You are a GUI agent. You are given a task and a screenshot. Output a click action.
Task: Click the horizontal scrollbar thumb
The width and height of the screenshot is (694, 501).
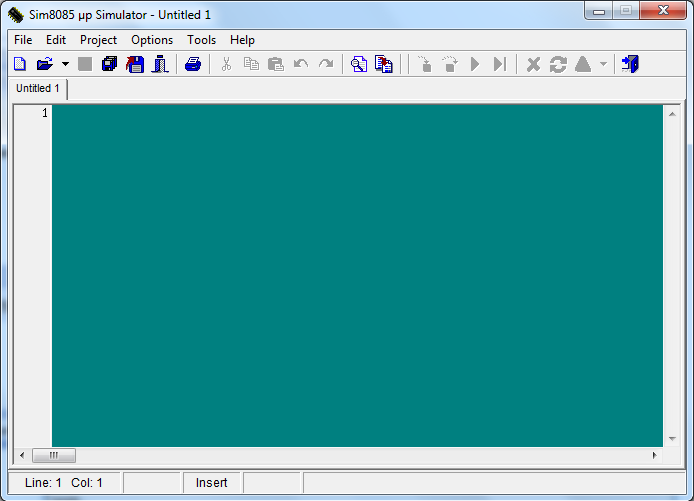pyautogui.click(x=54, y=455)
